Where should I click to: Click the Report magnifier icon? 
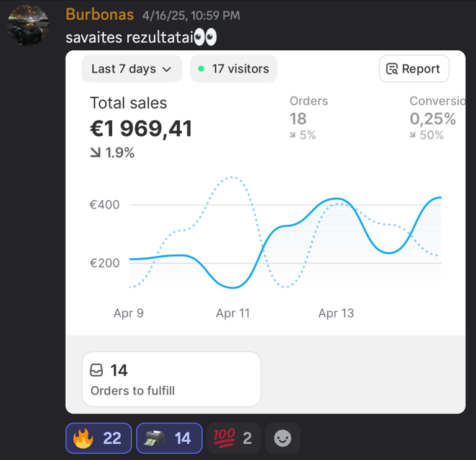[392, 69]
